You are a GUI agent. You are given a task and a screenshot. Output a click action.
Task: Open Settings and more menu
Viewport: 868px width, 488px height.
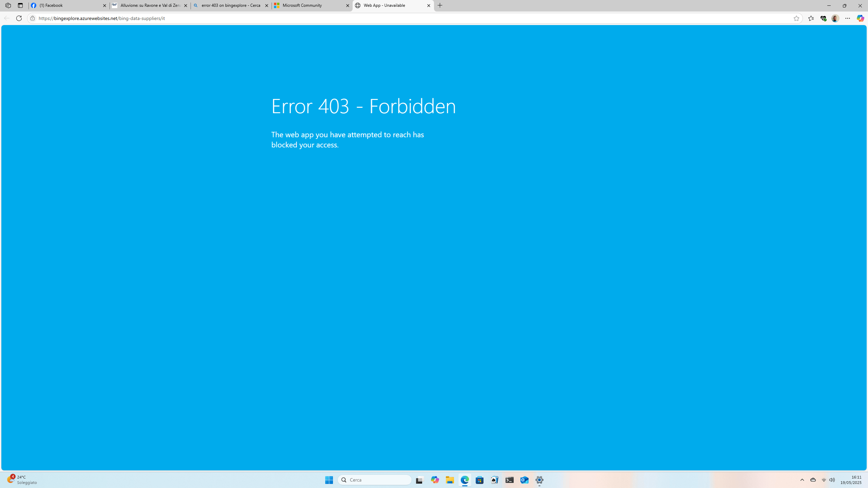847,19
